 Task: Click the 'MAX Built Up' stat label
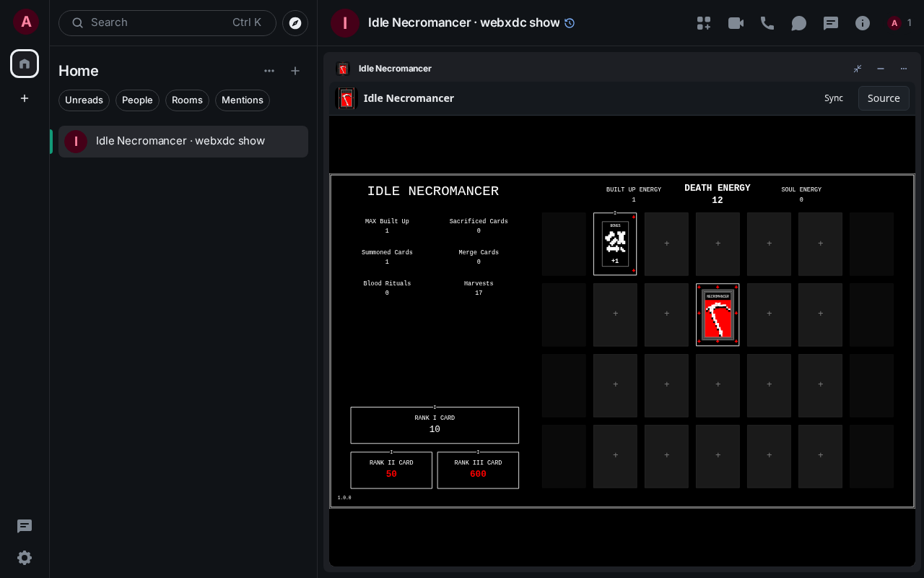[387, 222]
